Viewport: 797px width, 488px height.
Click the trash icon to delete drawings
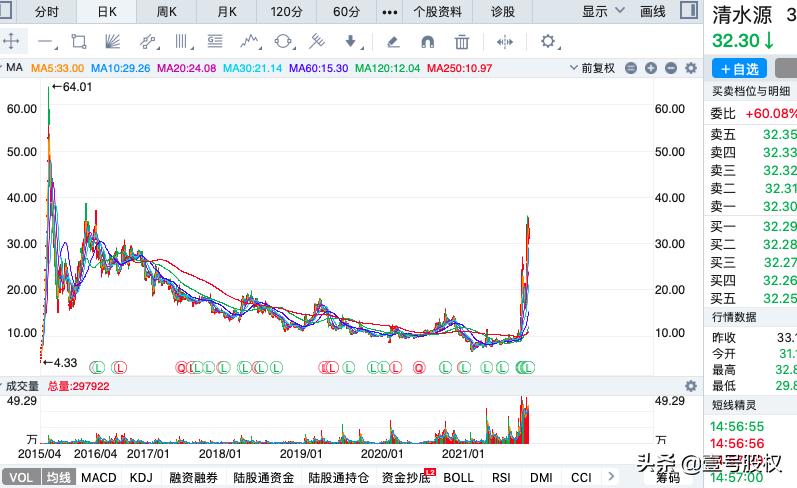pyautogui.click(x=462, y=42)
